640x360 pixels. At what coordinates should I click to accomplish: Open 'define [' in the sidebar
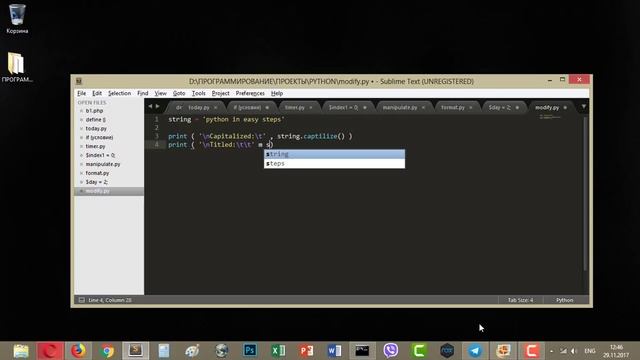click(96, 120)
